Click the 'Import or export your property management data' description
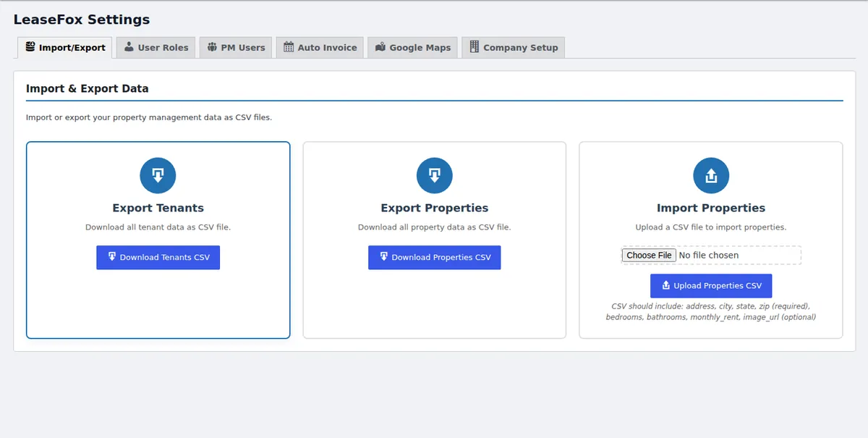 pos(149,117)
